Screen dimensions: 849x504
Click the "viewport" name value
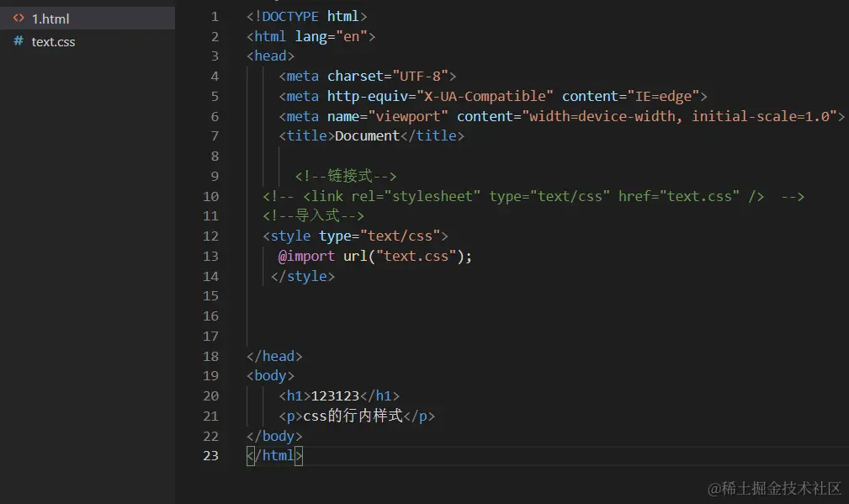pos(408,116)
